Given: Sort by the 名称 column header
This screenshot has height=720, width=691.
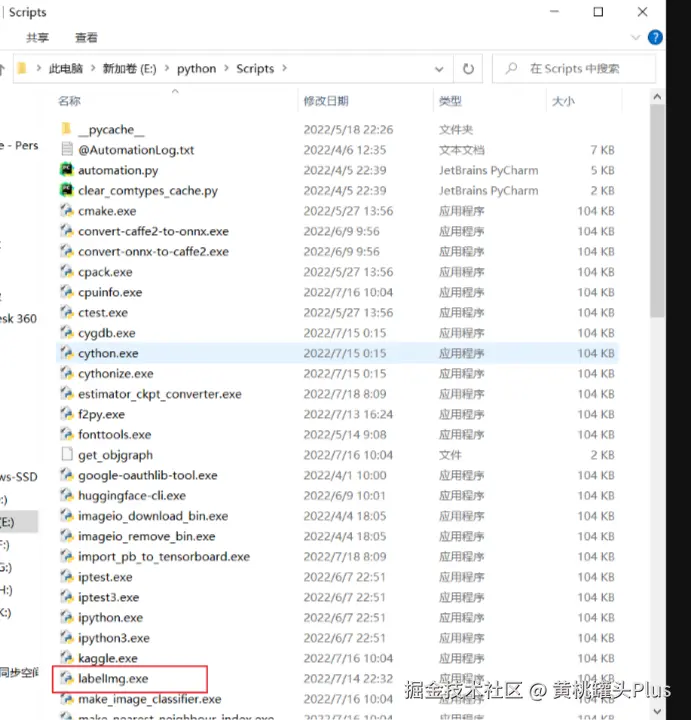Looking at the screenshot, I should click(69, 101).
